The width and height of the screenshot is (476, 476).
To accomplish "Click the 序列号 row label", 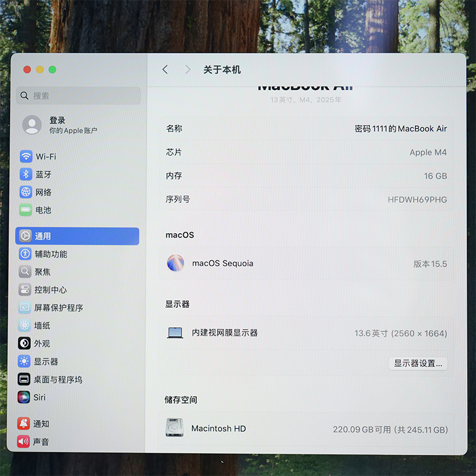I will tap(178, 199).
